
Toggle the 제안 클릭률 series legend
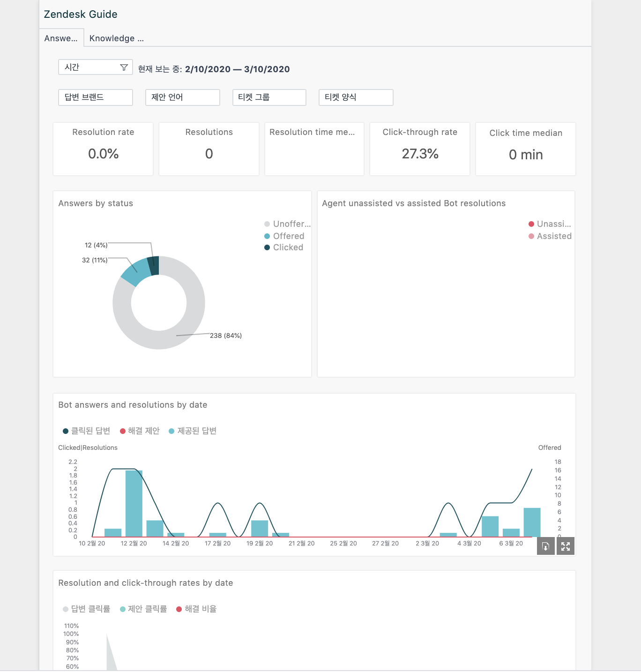[143, 609]
